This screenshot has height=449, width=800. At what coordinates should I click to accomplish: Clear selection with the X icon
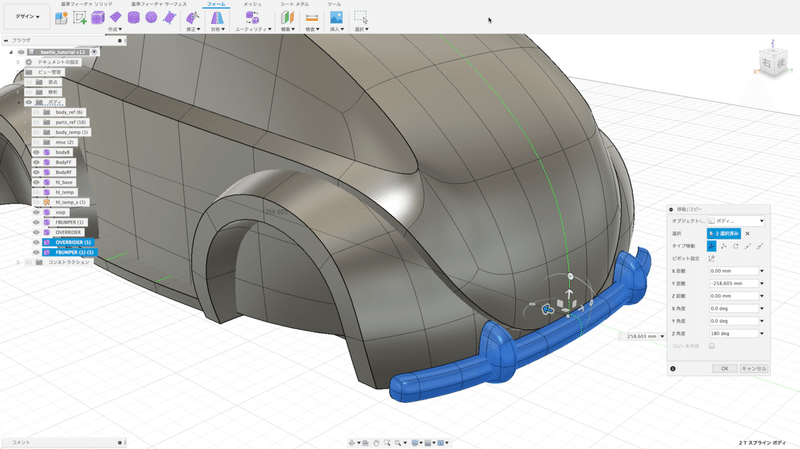[x=747, y=233]
